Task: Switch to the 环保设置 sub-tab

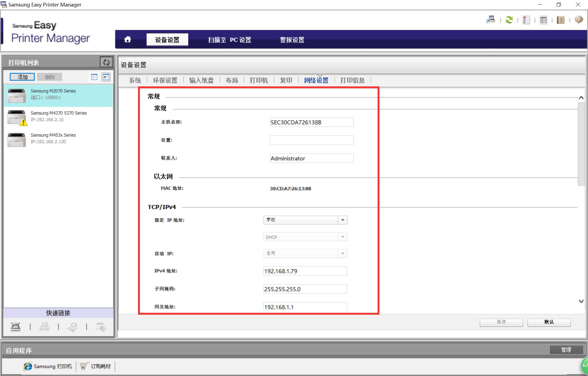Action: 165,80
